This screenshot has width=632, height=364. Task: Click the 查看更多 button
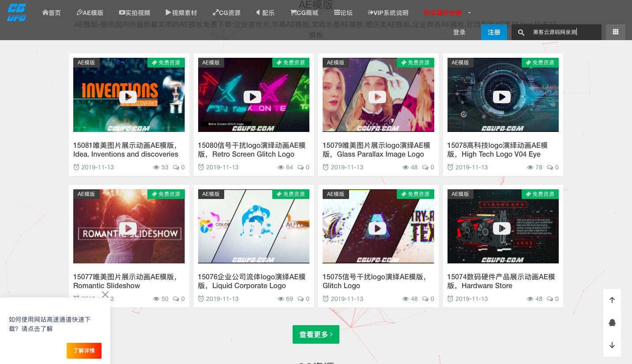[316, 334]
